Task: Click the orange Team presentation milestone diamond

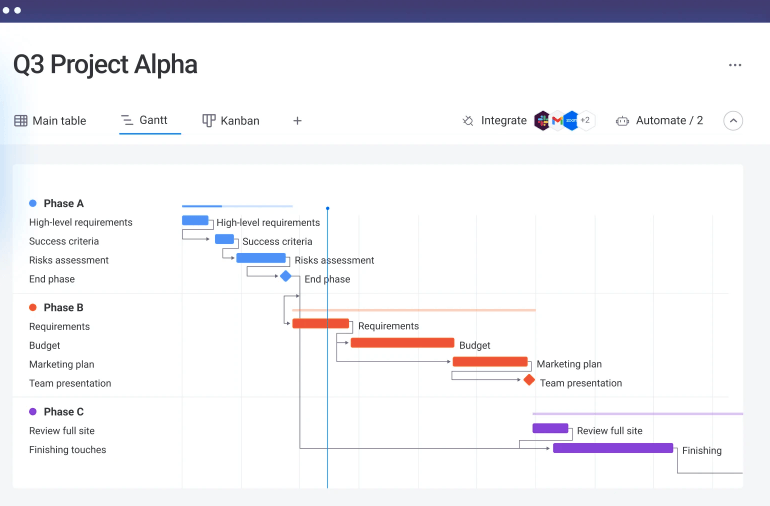Action: (529, 380)
